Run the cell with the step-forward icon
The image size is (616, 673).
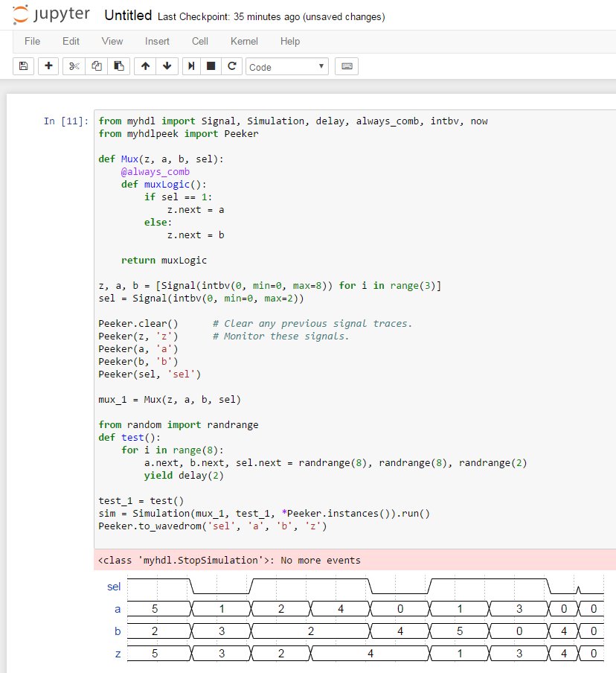(x=191, y=66)
